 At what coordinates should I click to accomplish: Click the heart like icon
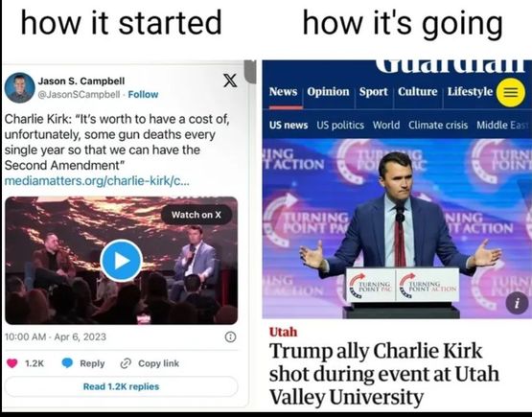[x=12, y=363]
